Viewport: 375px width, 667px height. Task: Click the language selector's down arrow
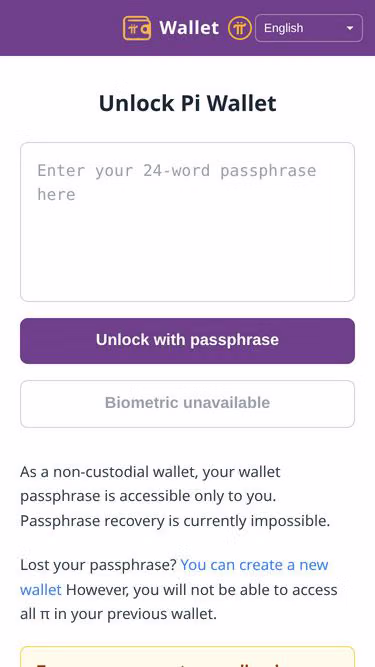[350, 29]
